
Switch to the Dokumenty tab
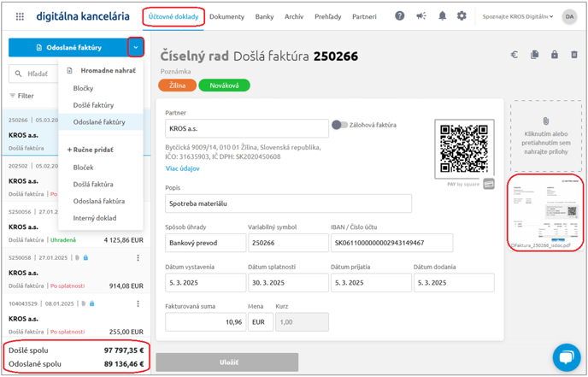[226, 16]
